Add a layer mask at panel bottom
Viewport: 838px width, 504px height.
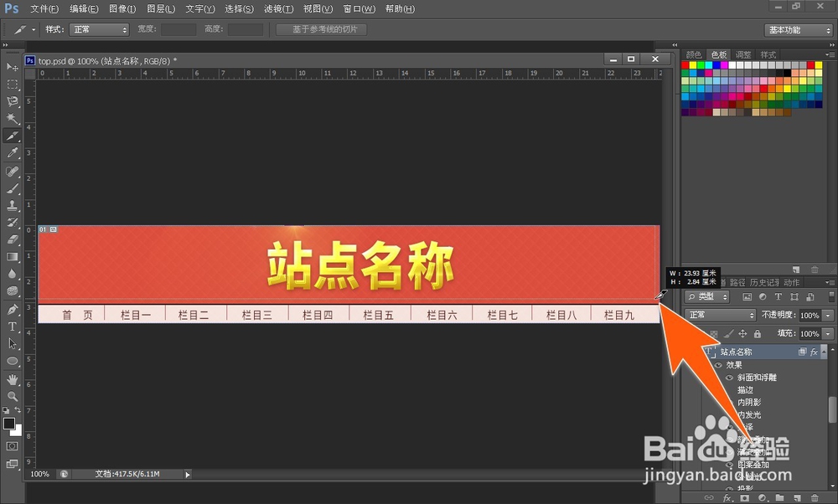[x=744, y=497]
